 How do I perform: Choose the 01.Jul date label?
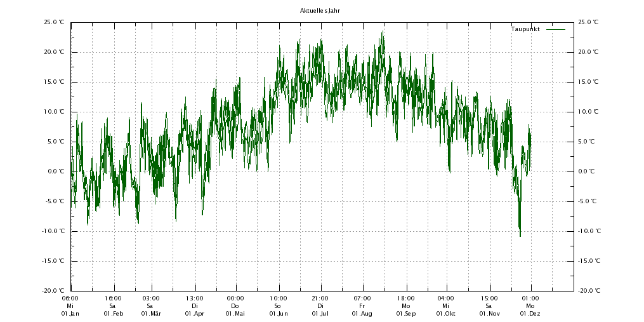pos(320,314)
